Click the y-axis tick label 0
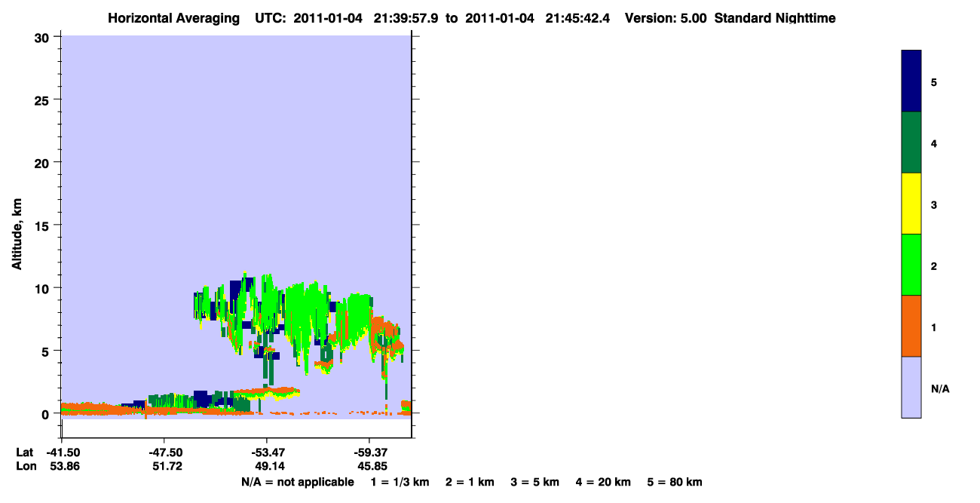The image size is (980, 503). [47, 414]
